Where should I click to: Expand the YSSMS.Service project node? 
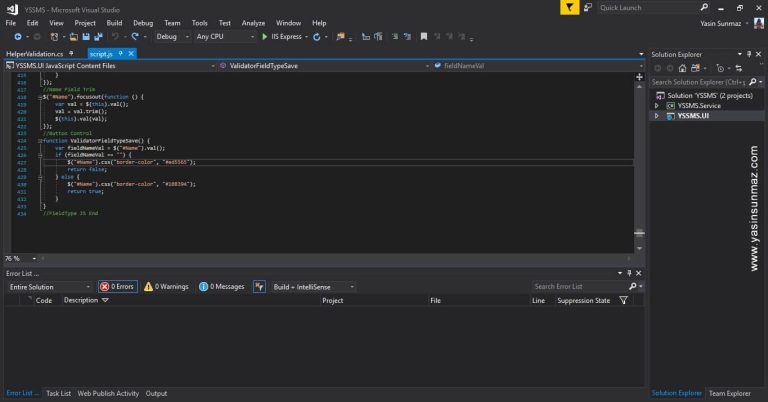657,105
